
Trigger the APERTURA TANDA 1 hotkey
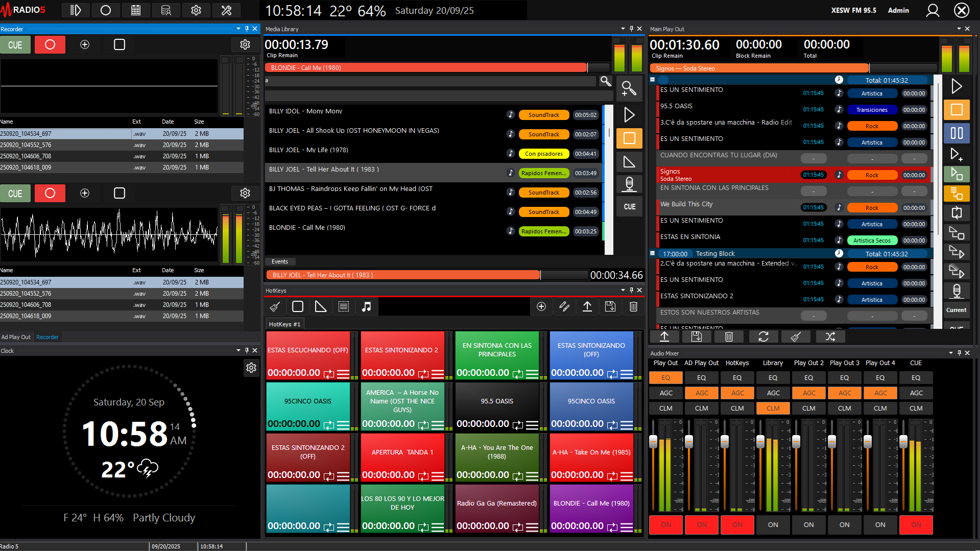tap(402, 452)
